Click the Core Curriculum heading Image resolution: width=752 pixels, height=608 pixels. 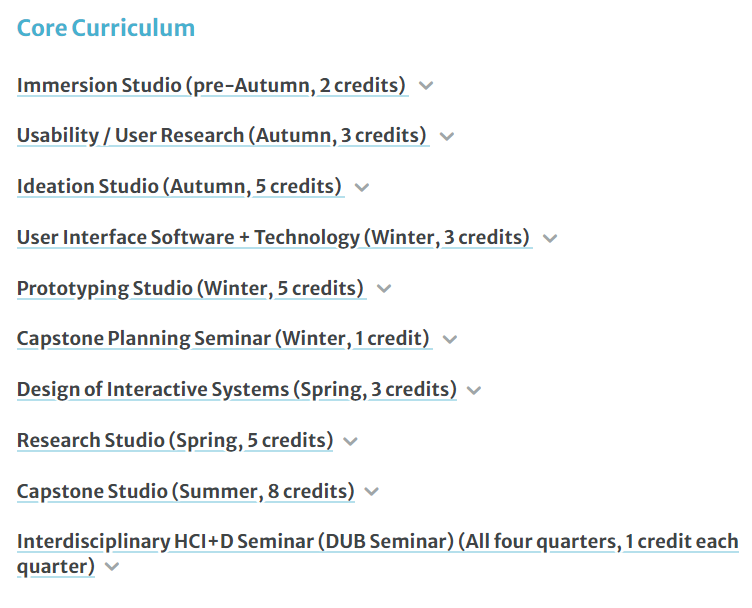106,28
